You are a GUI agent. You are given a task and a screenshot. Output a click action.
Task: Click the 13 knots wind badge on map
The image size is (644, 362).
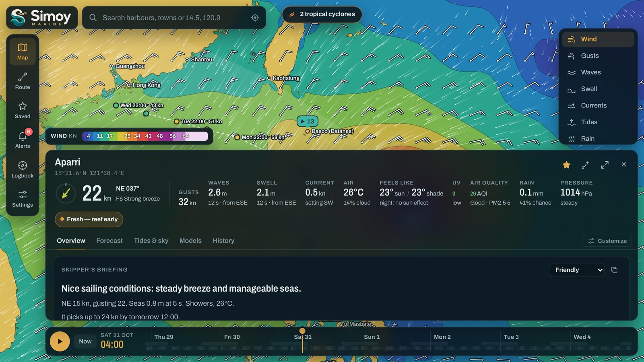tap(308, 121)
